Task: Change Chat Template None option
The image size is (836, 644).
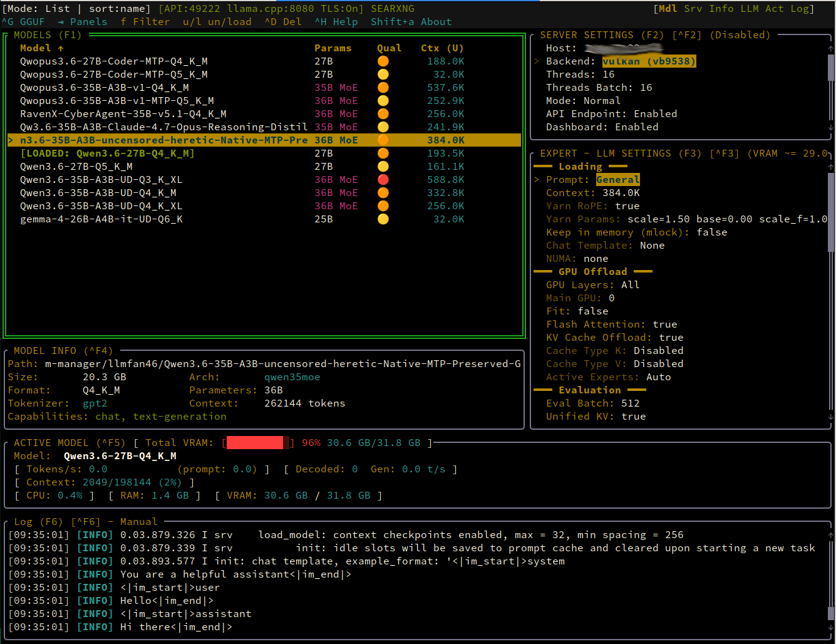Action: tap(606, 246)
